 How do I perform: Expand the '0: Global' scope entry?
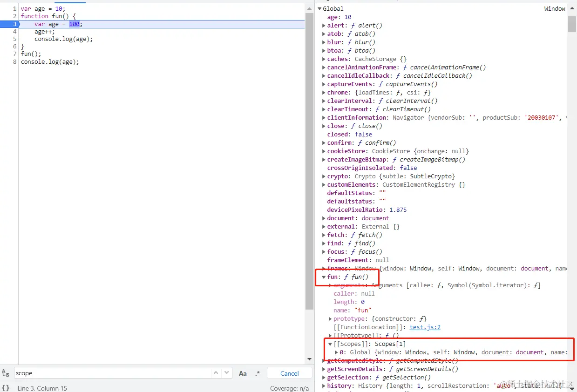pos(337,352)
